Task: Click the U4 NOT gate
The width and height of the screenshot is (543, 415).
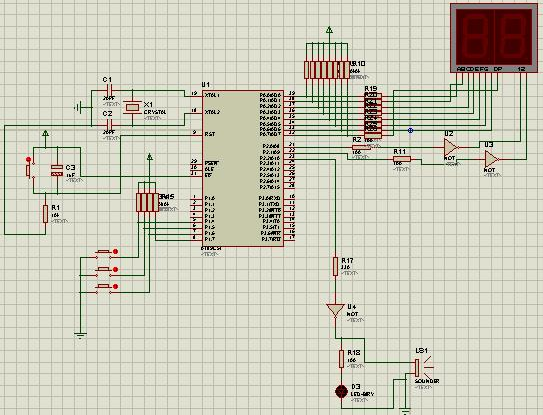Action: (335, 310)
